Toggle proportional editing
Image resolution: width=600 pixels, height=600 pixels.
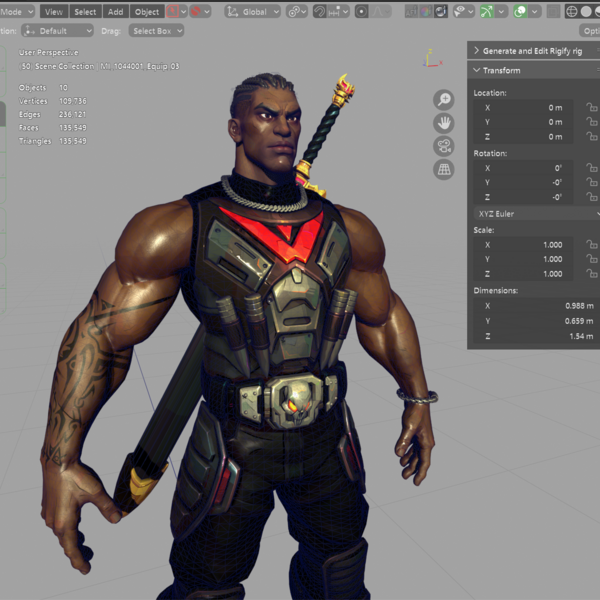tap(361, 12)
